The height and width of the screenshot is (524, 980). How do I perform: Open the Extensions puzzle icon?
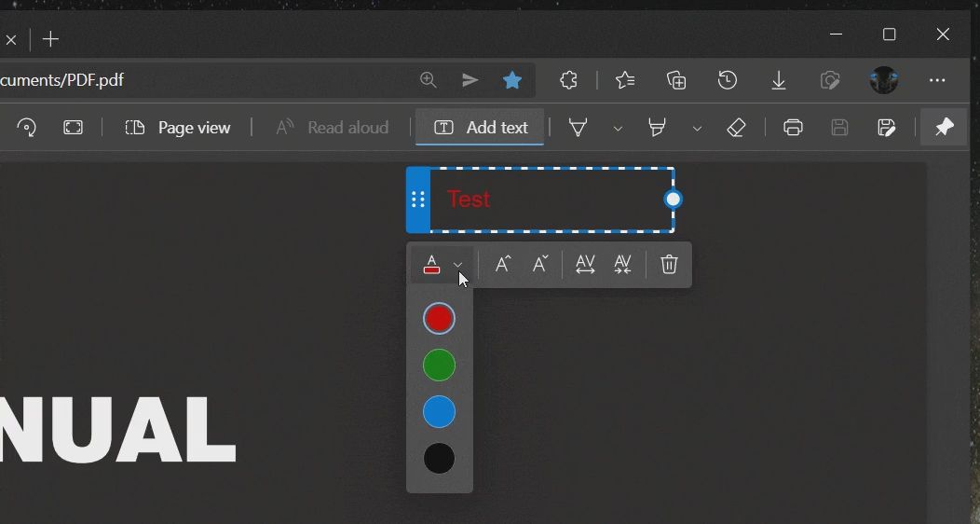coord(568,80)
